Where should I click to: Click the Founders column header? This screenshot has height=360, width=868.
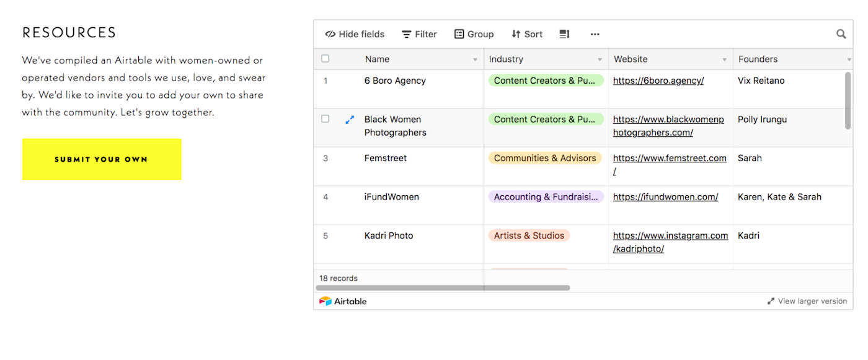pos(793,59)
